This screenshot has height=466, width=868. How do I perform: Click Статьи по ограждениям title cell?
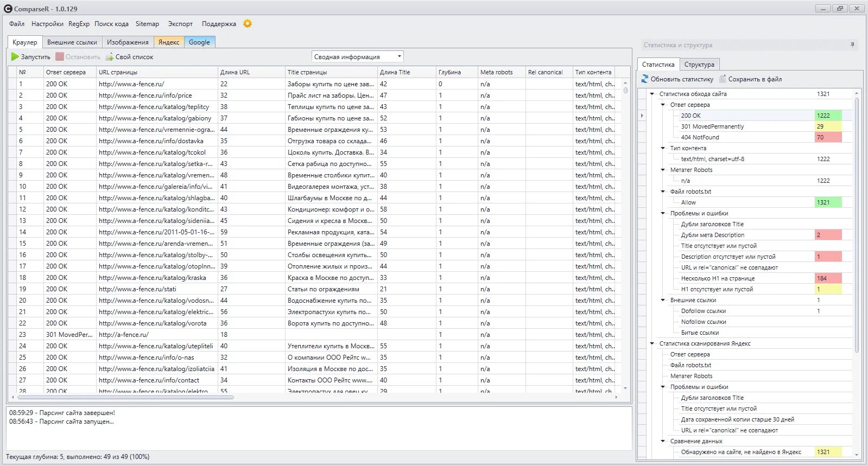(331, 289)
